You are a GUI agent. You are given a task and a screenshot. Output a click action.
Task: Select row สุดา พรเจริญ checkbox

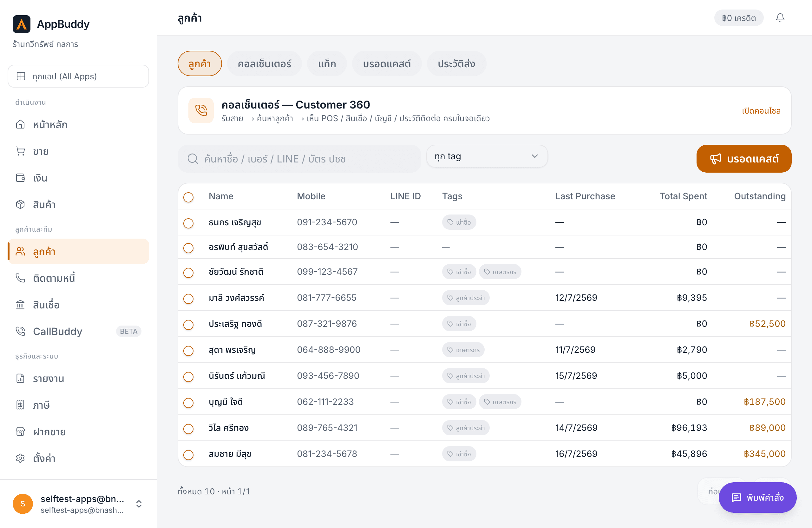(188, 351)
